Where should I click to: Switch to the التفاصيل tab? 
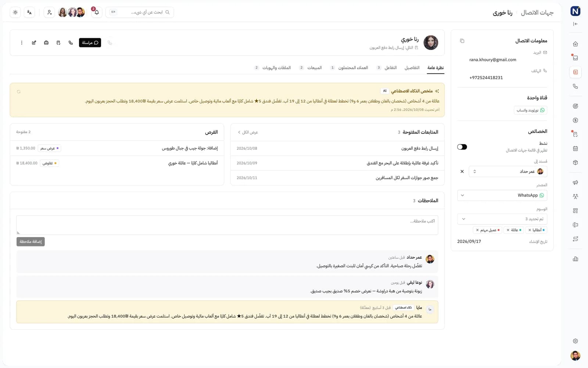[412, 68]
